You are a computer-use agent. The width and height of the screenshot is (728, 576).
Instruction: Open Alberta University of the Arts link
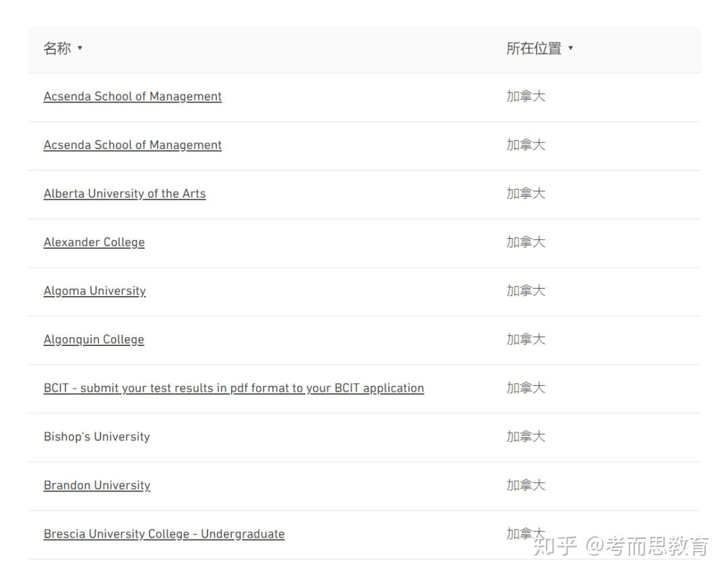(125, 194)
